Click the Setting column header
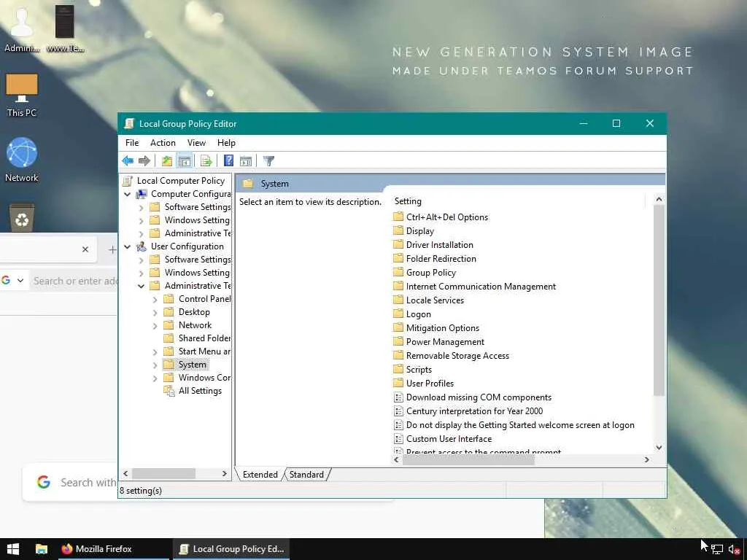 (408, 201)
